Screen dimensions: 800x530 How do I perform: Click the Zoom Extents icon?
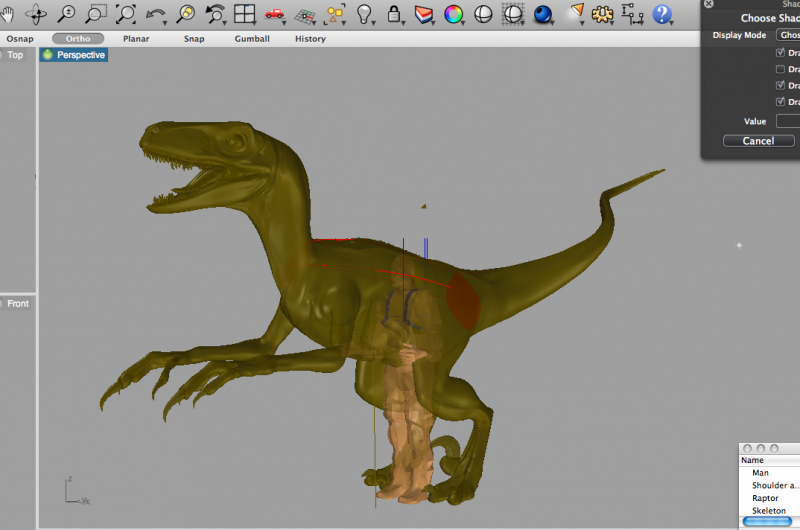pos(126,14)
